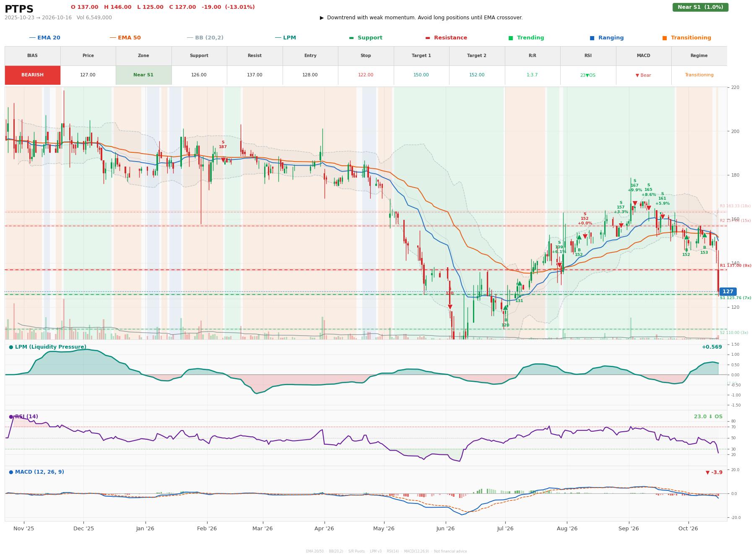Click the Ranging regime legend square
The height and width of the screenshot is (558, 756).
coord(592,38)
